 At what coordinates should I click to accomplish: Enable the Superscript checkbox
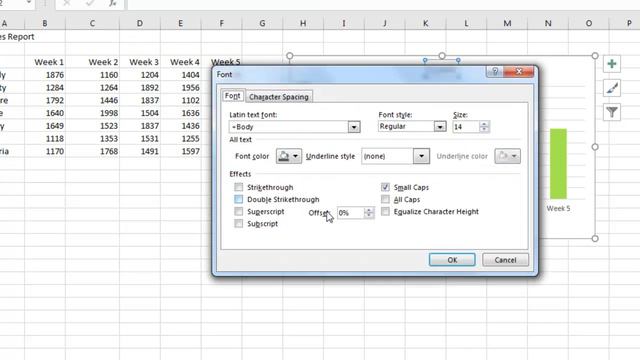(238, 211)
